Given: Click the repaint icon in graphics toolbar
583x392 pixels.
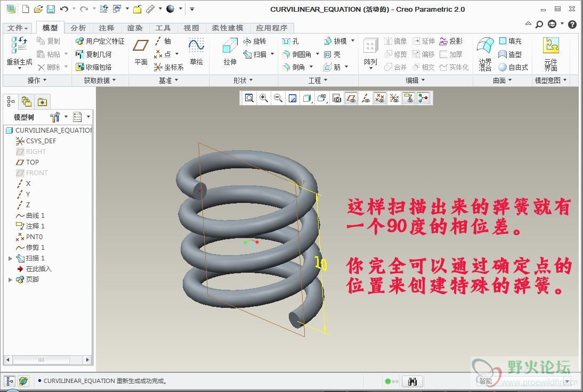Looking at the screenshot, I should [293, 98].
